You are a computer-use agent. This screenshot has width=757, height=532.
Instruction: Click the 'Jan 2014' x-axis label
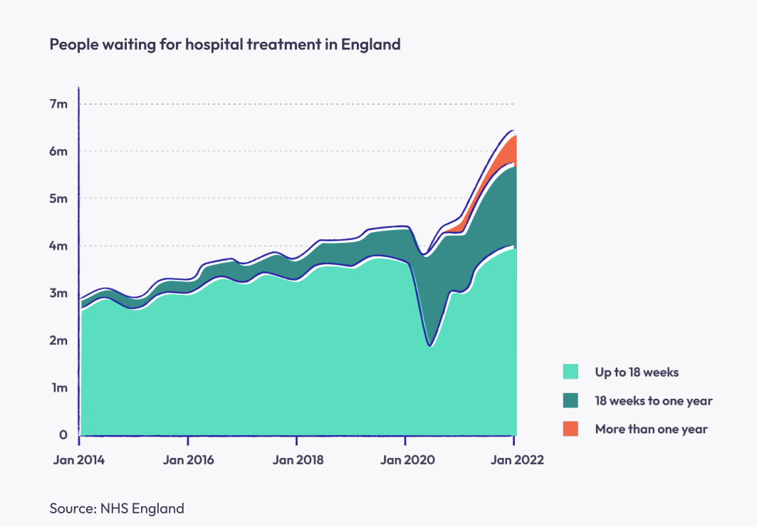(78, 459)
